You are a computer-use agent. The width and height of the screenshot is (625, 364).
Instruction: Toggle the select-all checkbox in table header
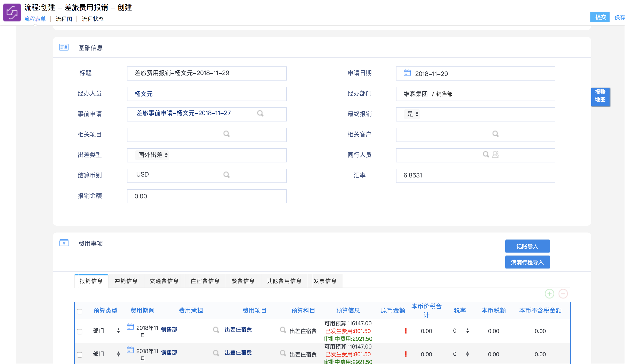(x=80, y=312)
